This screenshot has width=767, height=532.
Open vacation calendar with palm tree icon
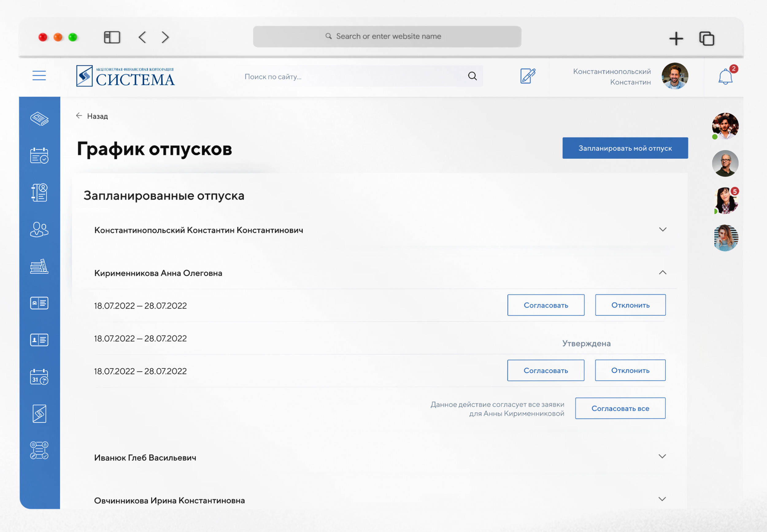[x=39, y=377]
